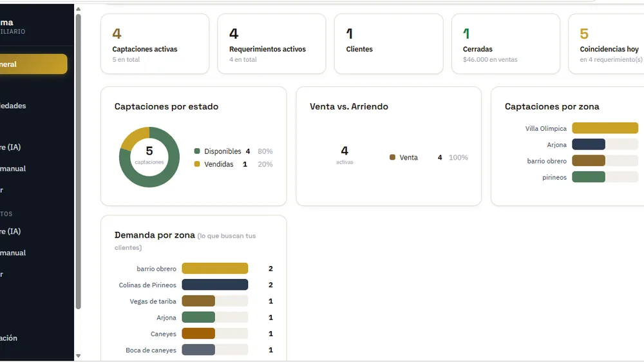
Task: Open the Cerradas stat card
Action: 506,44
